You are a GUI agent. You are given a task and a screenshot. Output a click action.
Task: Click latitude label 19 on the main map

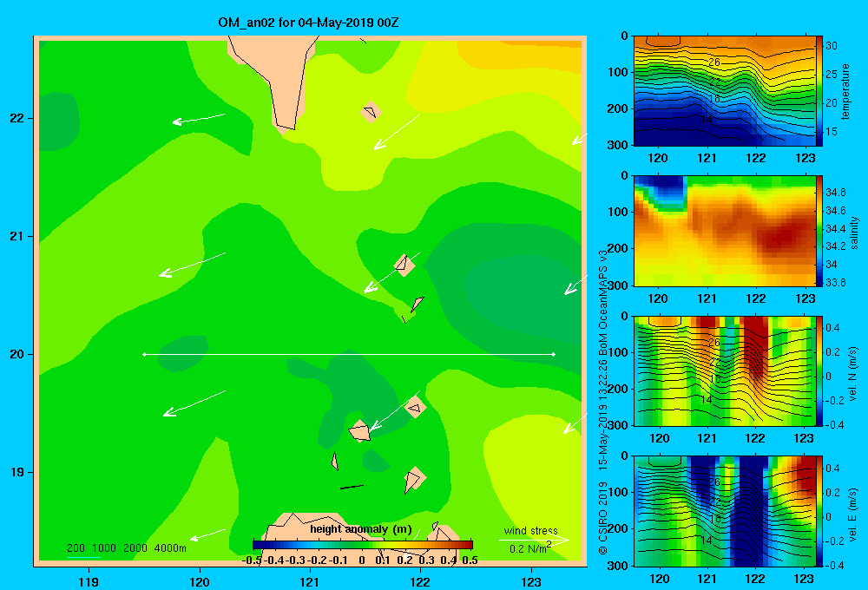(x=17, y=472)
